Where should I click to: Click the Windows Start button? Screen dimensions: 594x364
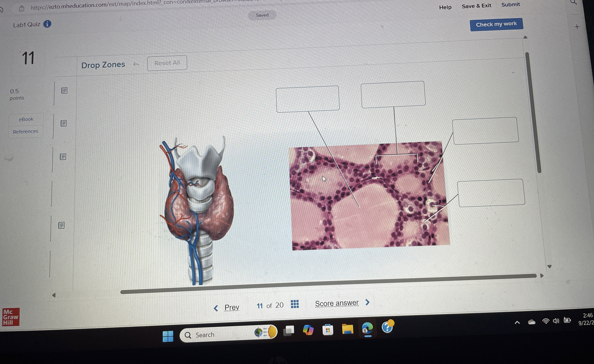click(x=168, y=336)
